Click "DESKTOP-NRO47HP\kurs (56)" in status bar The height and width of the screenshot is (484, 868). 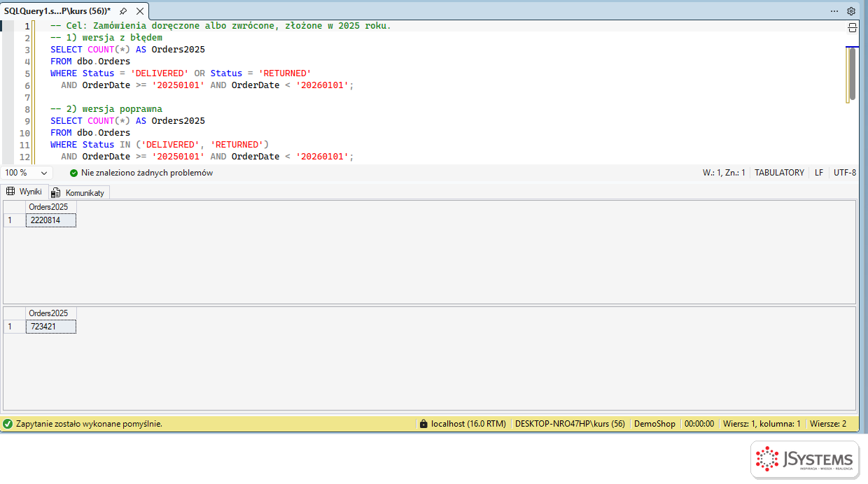pyautogui.click(x=570, y=424)
